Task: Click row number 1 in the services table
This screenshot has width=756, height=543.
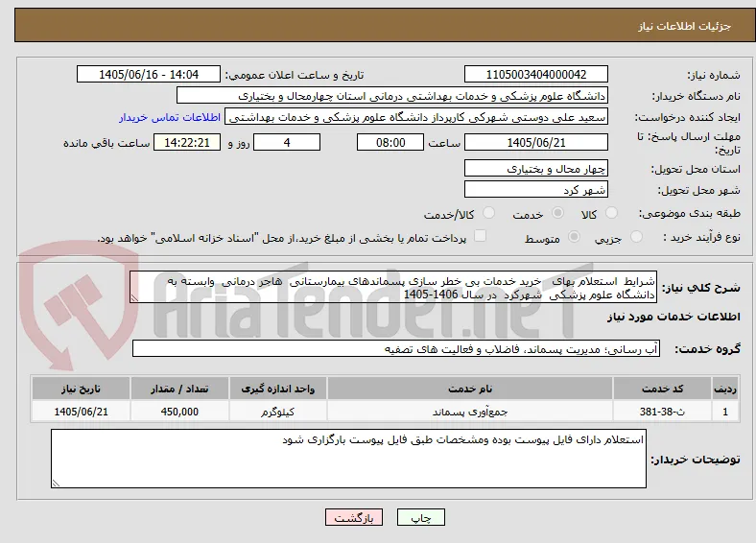Action: pos(725,412)
